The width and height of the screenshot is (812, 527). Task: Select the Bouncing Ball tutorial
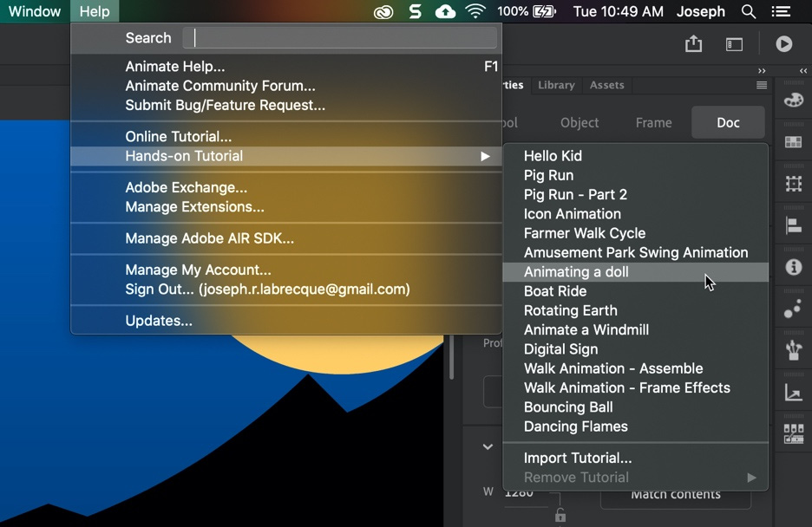click(x=635, y=407)
